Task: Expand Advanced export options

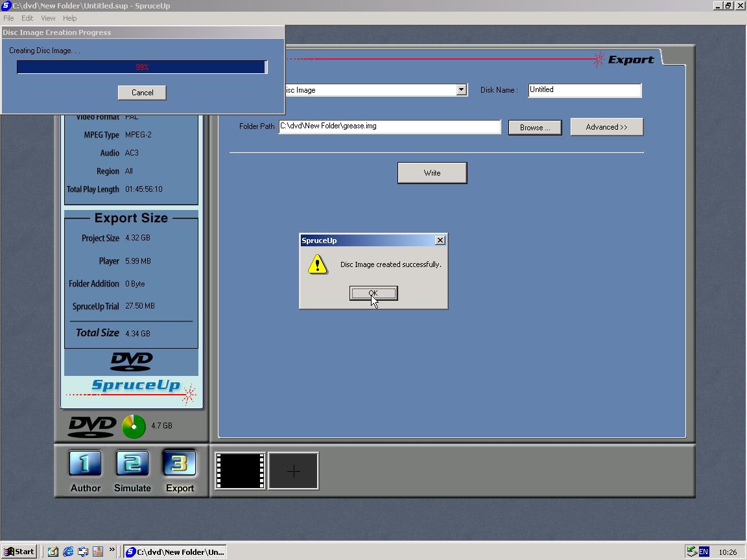Action: pos(607,127)
